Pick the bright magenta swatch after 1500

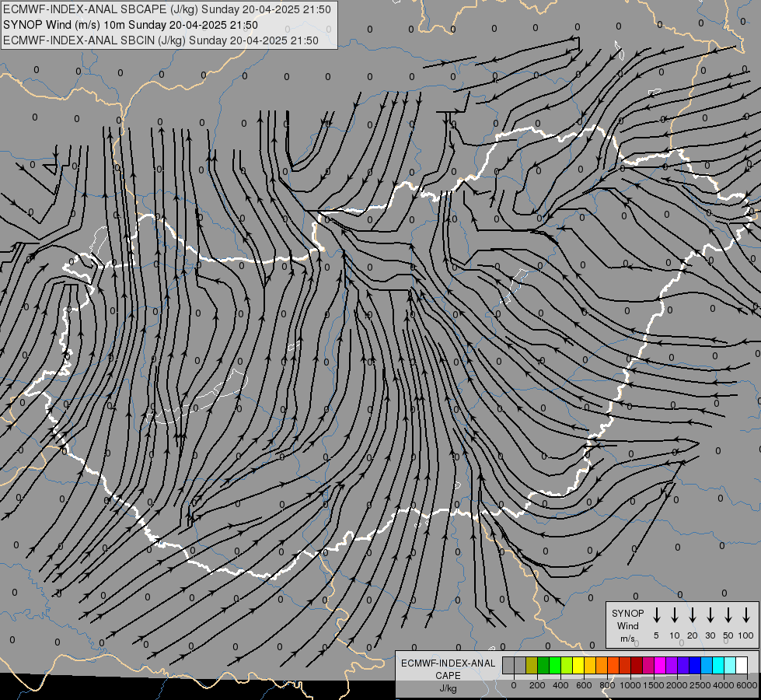coord(660,665)
